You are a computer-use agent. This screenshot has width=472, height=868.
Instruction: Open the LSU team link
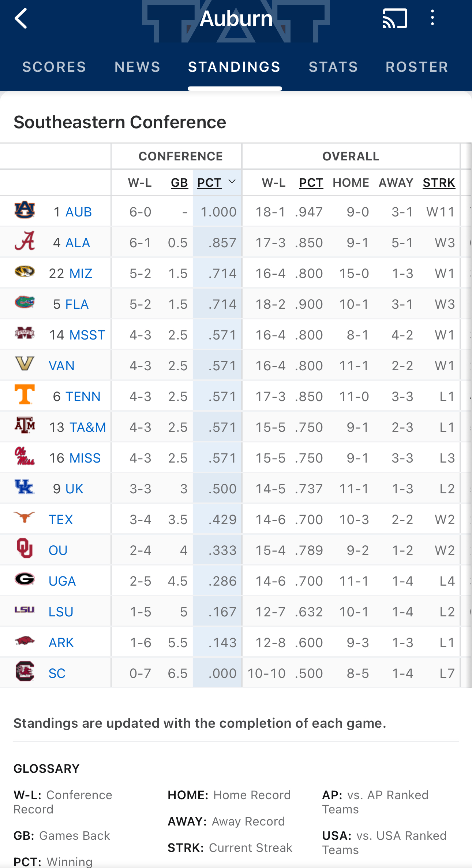point(61,612)
